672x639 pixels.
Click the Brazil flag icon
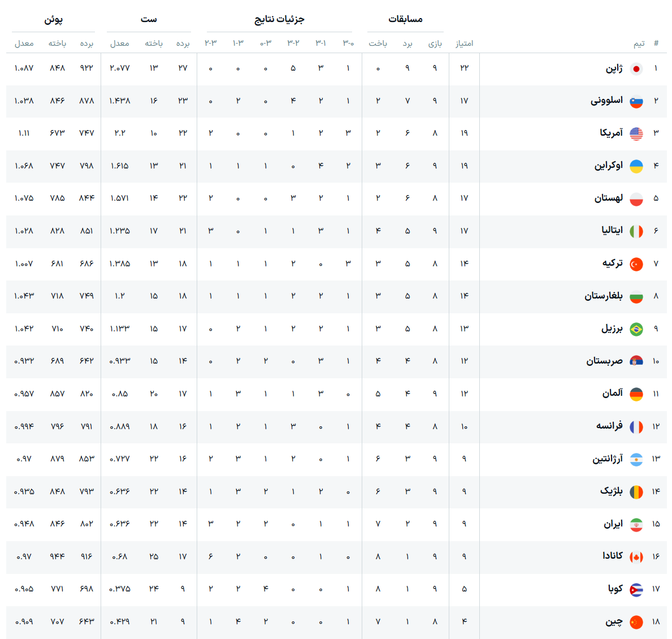[x=636, y=329]
